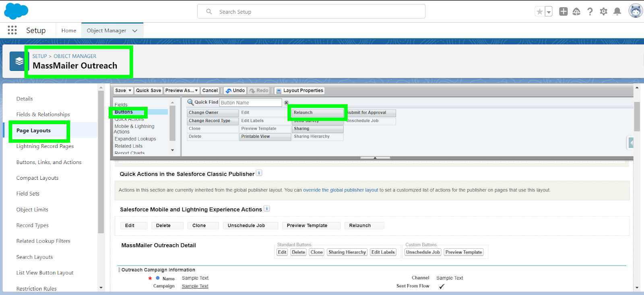Open the Favorites list dropdown arrow
Screen dimensions: 644x295
(x=549, y=12)
